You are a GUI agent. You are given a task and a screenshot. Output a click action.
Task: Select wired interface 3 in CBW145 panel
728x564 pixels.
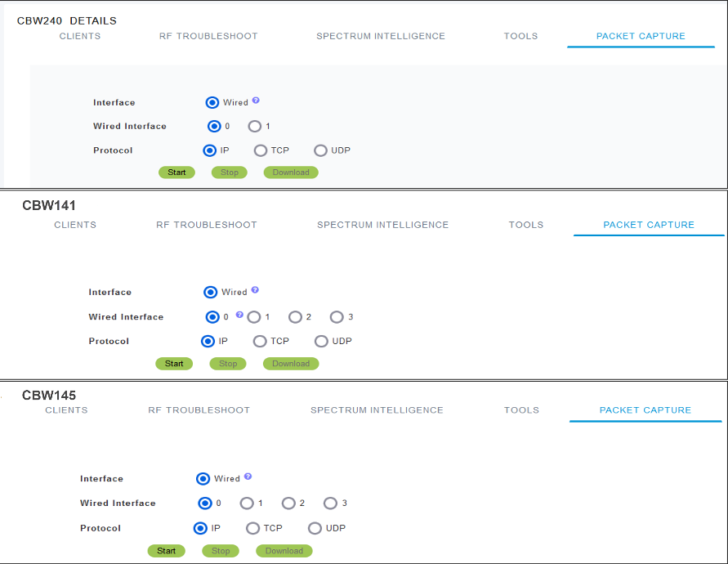coord(330,504)
